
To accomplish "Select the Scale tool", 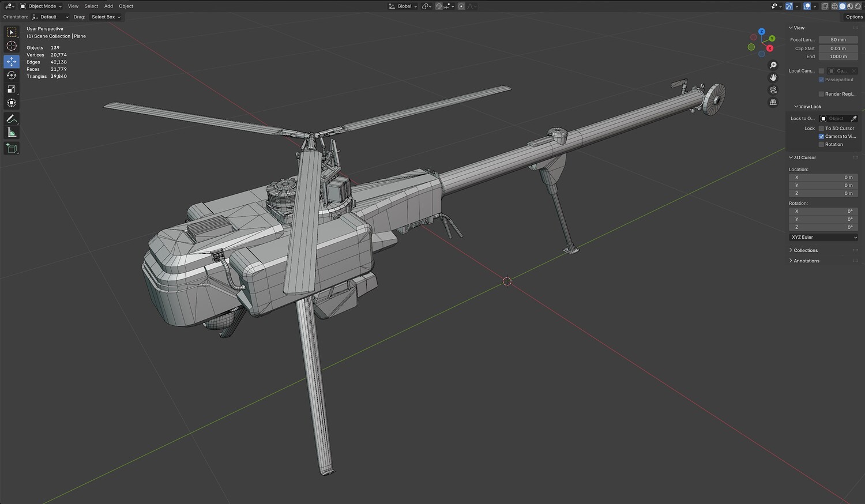I will (12, 89).
